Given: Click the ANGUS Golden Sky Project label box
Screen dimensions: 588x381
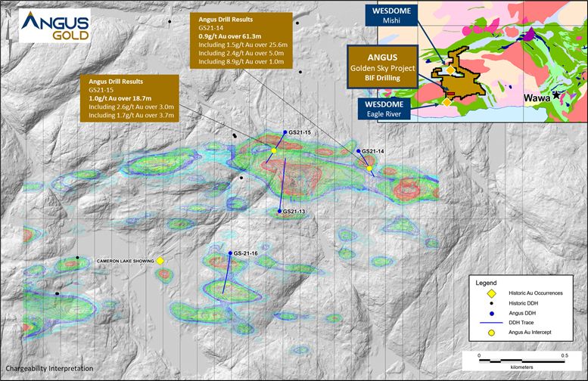Looking at the screenshot, I should [382, 67].
